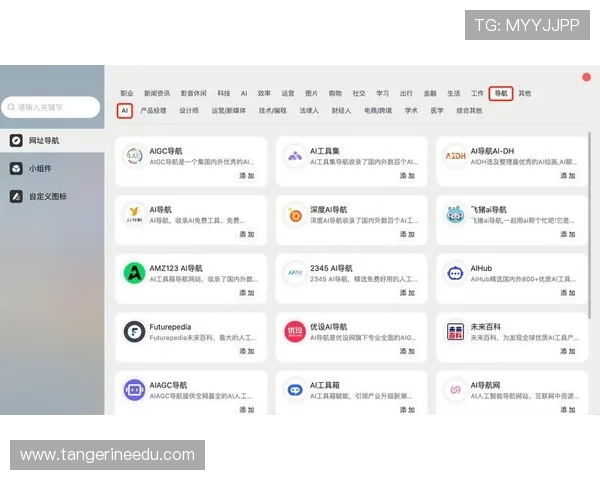Viewport: 600px width, 480px height.
Task: Select the AI sub-category filter
Action: pyautogui.click(x=125, y=111)
